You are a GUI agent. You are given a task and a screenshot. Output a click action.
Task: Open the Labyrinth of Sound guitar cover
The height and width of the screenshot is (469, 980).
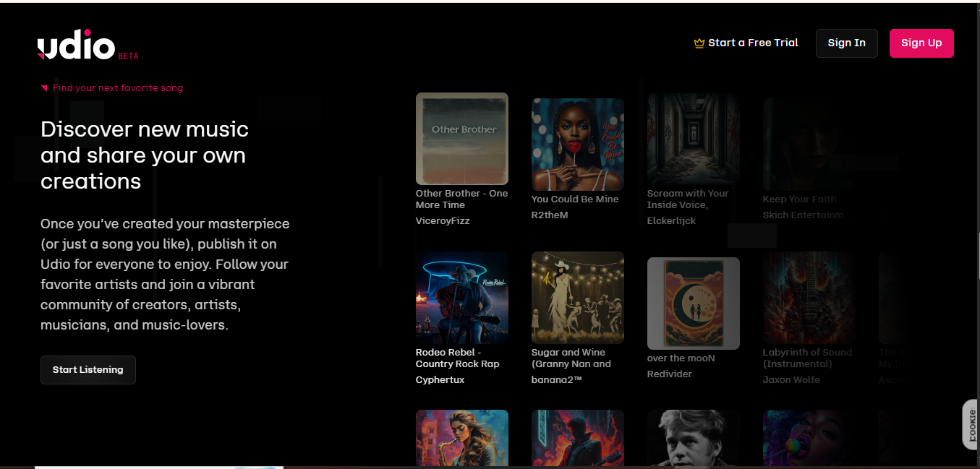click(809, 298)
